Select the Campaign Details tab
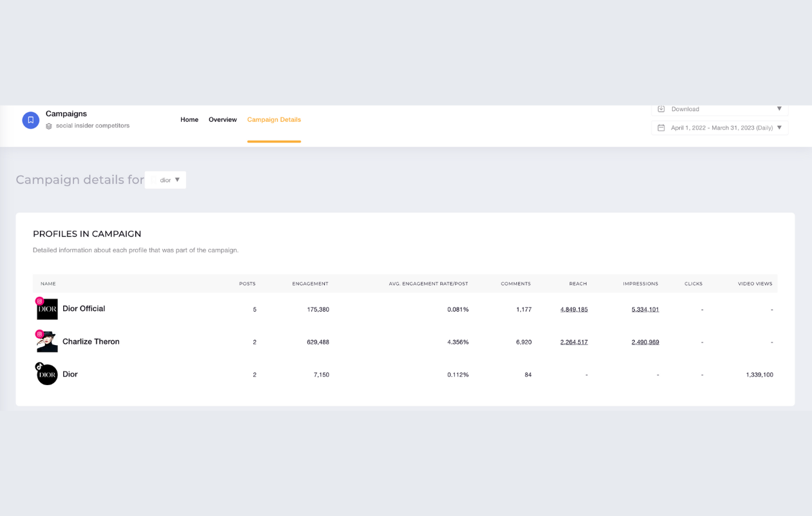The width and height of the screenshot is (812, 516). tap(274, 120)
